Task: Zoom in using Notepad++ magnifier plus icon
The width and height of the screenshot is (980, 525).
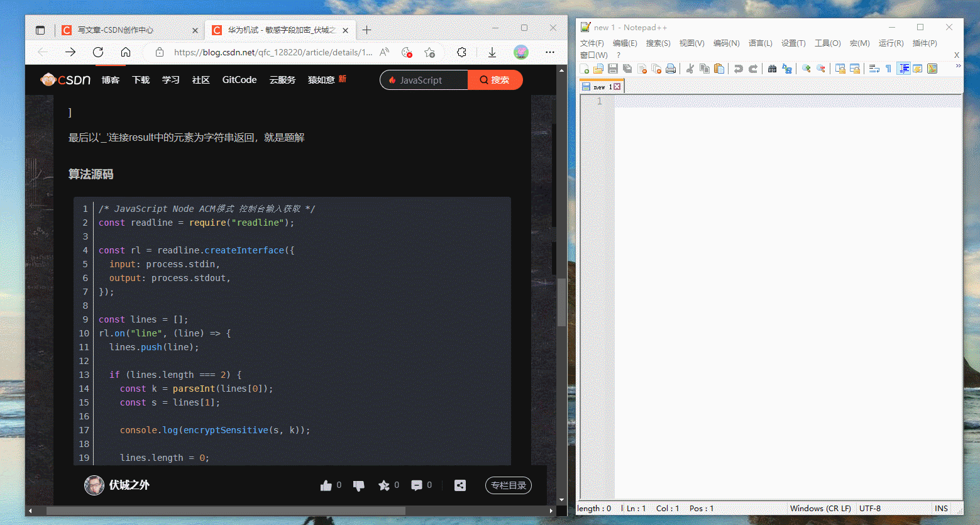Action: pyautogui.click(x=807, y=69)
